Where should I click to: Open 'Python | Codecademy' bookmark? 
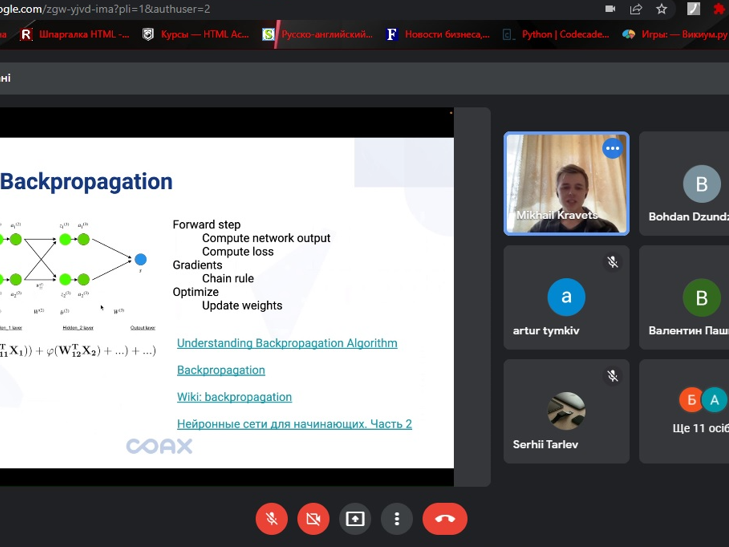coord(556,34)
